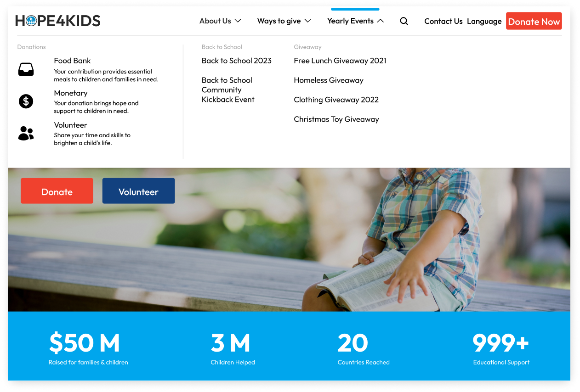Screen dimensions: 580x392
Task: Click the Food Bank tray icon
Action: 26,70
